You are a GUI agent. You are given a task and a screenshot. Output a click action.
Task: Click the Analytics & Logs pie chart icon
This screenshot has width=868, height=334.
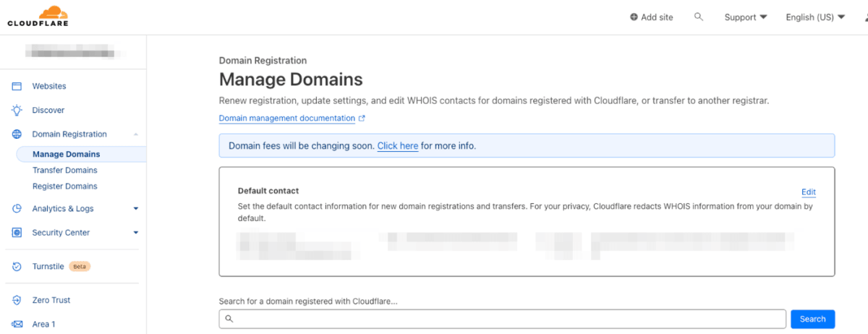point(17,209)
